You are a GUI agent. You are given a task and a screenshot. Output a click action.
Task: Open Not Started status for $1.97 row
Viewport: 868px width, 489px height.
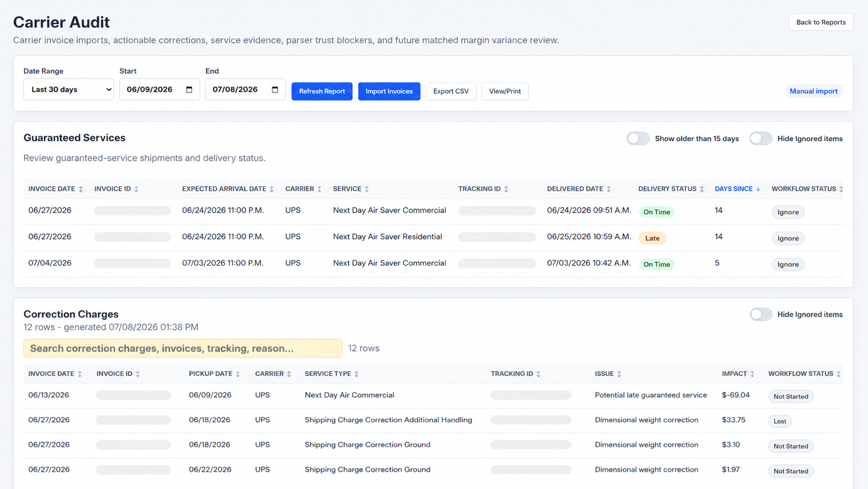(x=791, y=471)
